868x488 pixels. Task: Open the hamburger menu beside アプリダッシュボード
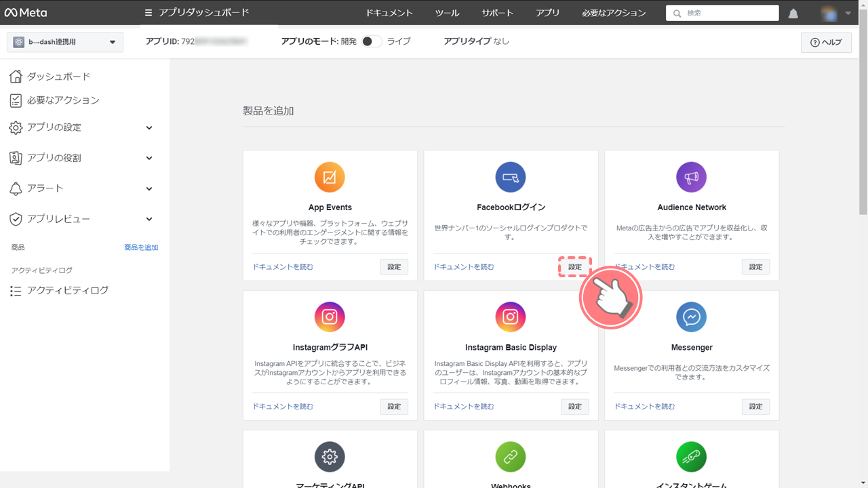(x=149, y=13)
